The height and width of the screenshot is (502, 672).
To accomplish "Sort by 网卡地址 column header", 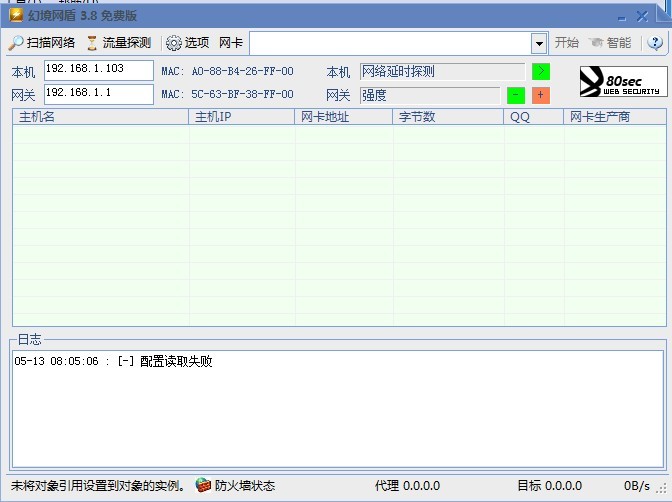I will click(344, 117).
